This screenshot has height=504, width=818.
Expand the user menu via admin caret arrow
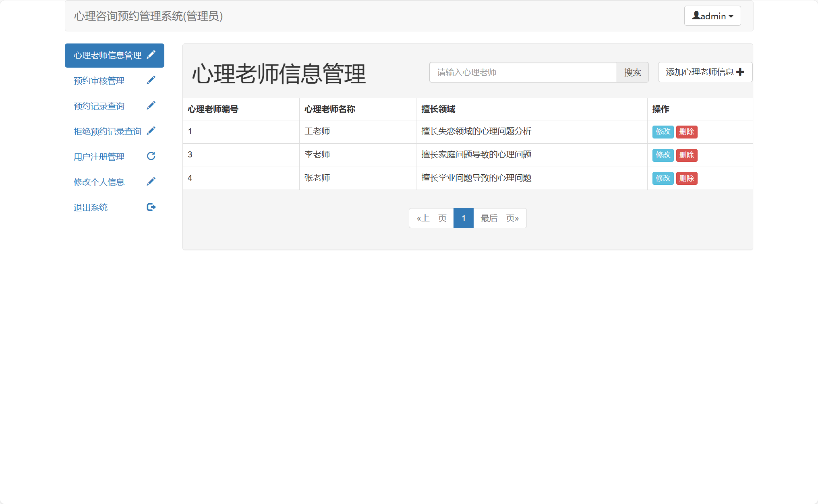(x=731, y=16)
